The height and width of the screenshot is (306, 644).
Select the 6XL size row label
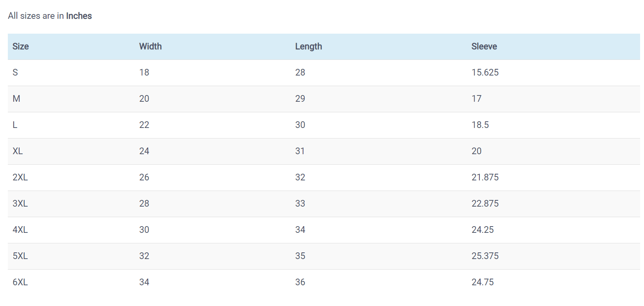tap(20, 282)
